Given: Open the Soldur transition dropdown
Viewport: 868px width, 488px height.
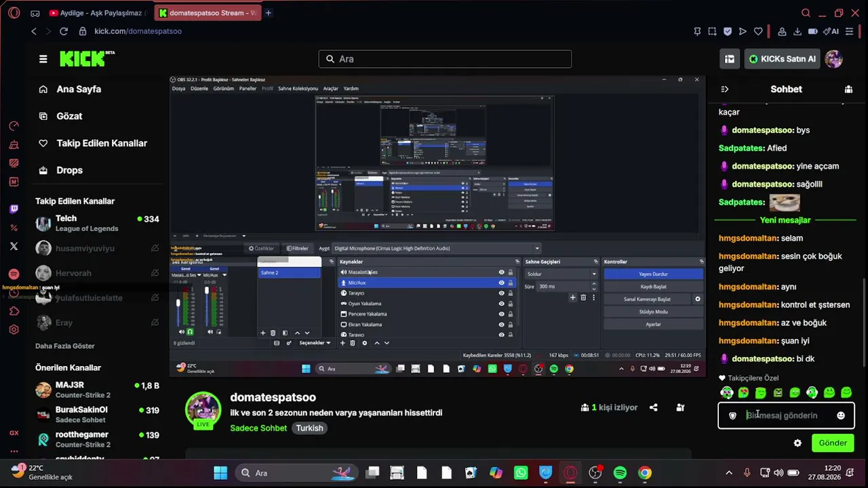Looking at the screenshot, I should click(x=561, y=274).
